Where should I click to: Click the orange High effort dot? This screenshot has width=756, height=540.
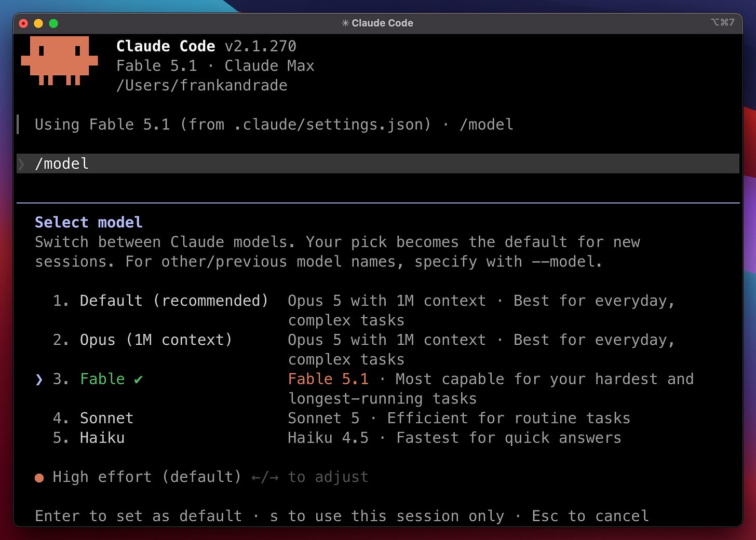pos(39,478)
